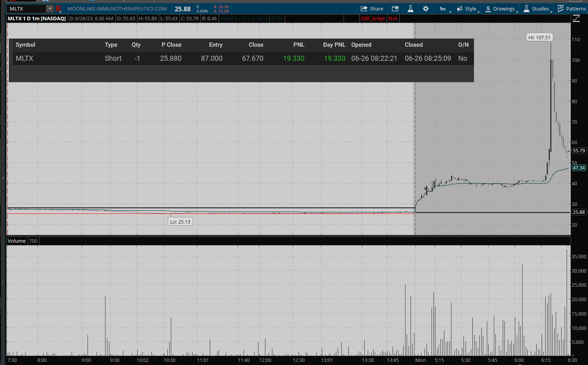
Task: Click the Entry column header
Action: point(216,45)
